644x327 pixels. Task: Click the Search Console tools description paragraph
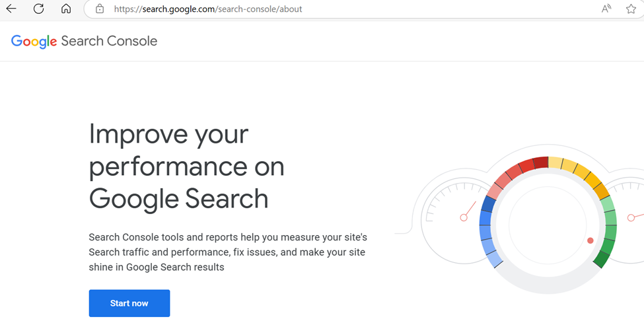point(228,252)
